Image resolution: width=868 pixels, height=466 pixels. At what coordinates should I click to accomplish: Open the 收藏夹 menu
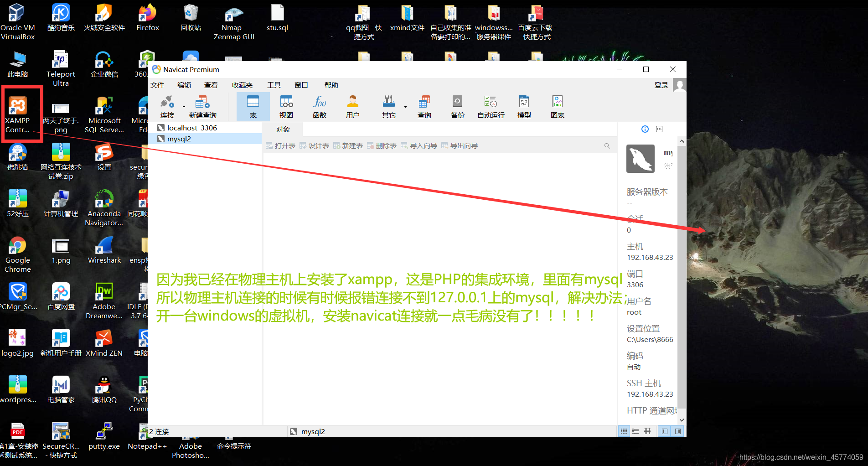coord(242,85)
